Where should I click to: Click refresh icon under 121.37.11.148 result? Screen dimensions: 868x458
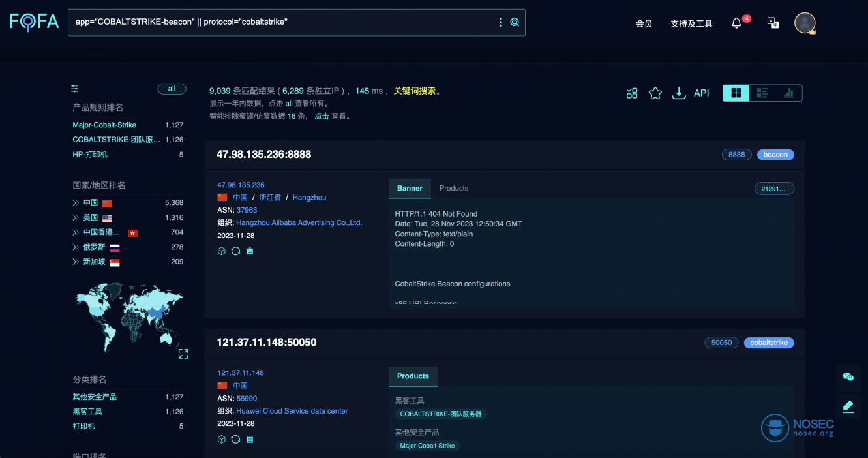click(x=235, y=439)
